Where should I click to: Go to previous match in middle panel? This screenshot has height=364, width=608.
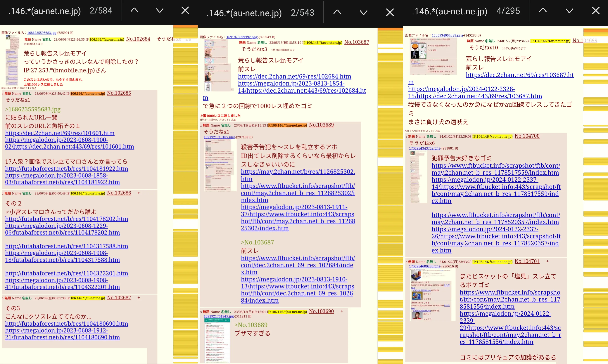pos(337,12)
